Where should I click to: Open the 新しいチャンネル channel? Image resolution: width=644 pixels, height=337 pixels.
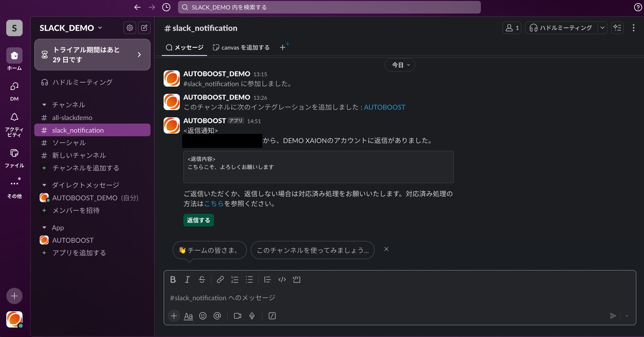click(92, 155)
